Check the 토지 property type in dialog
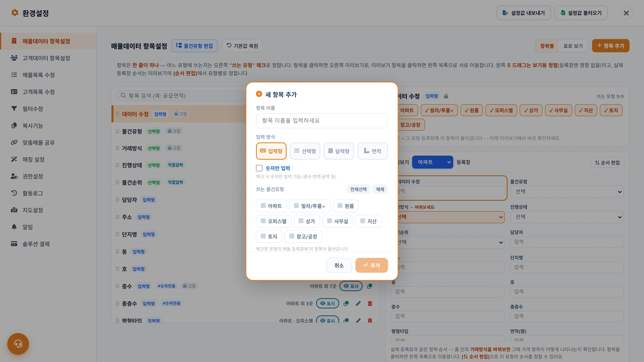 click(269, 236)
